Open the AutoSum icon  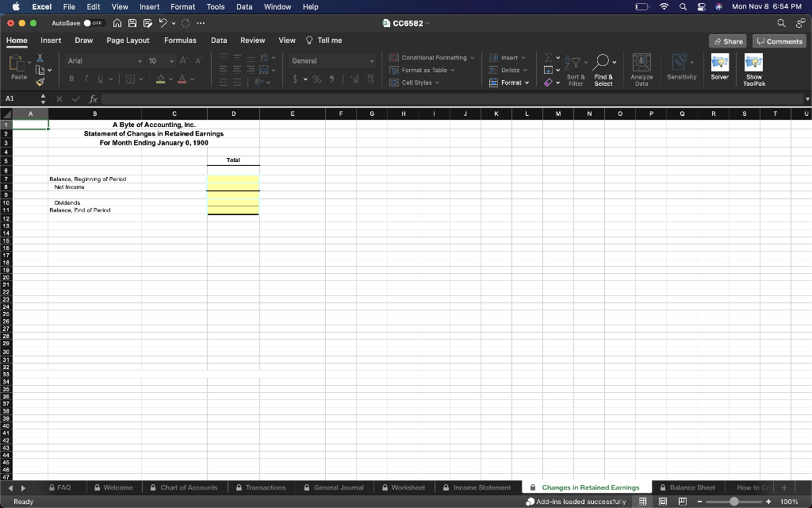[x=548, y=58]
